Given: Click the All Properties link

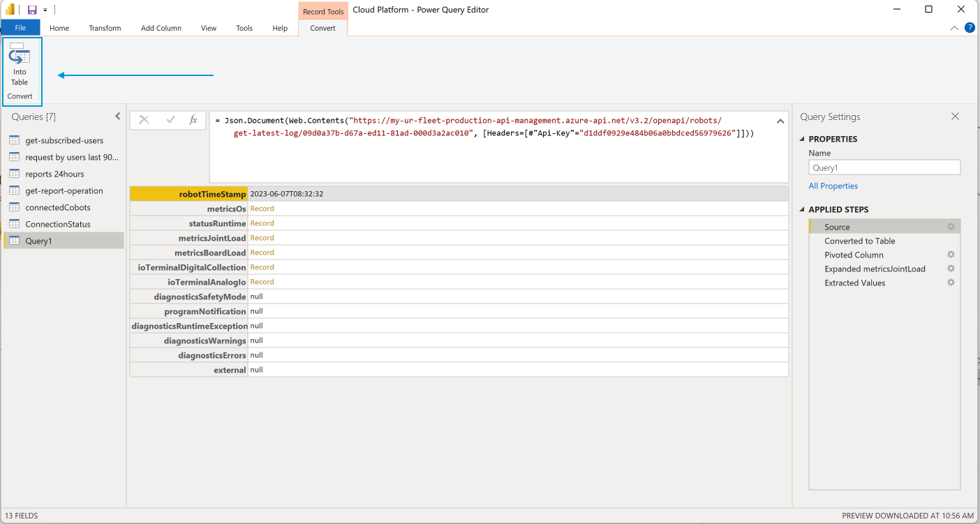Looking at the screenshot, I should (833, 186).
